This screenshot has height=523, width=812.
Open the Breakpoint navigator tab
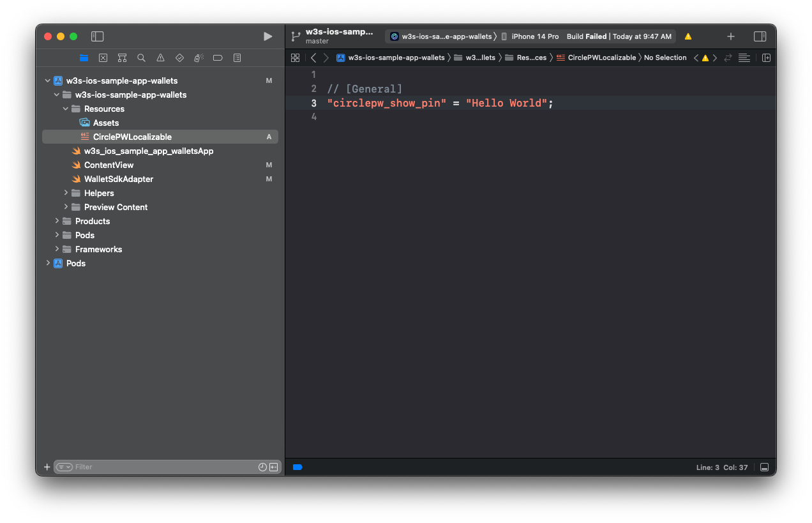click(218, 57)
